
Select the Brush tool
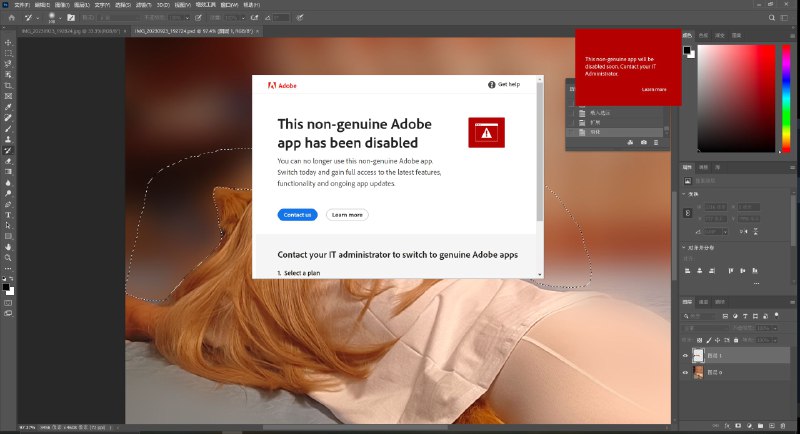8,129
